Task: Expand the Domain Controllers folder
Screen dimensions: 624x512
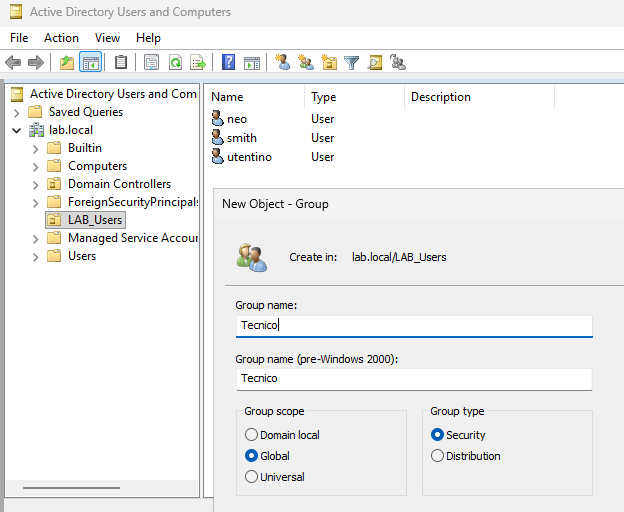Action: coord(36,184)
